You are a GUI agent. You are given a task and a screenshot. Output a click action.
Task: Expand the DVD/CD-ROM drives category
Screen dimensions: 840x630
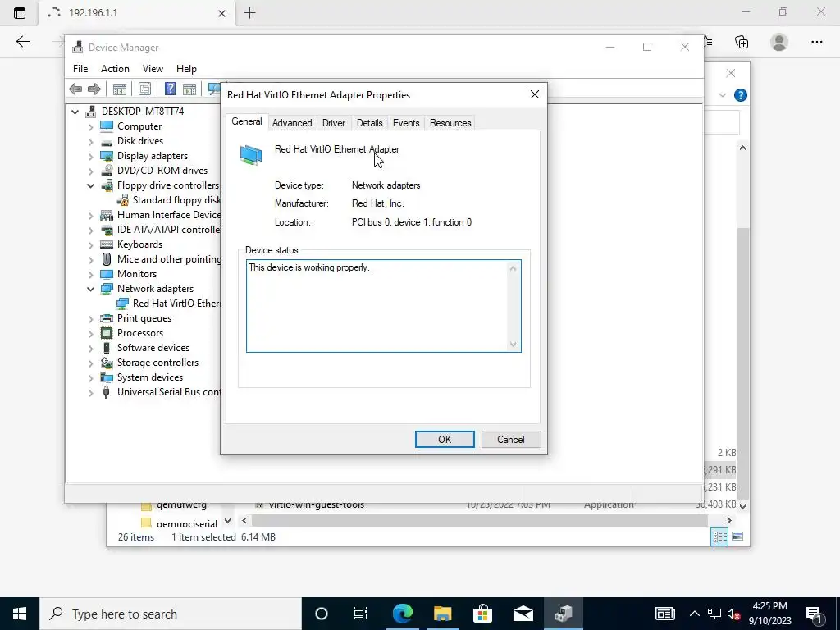tap(90, 171)
